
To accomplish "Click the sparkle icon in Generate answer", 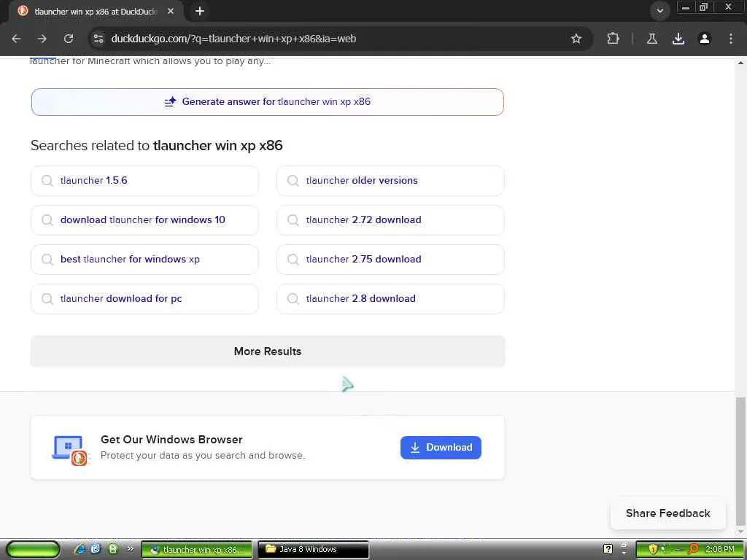I will (x=171, y=101).
